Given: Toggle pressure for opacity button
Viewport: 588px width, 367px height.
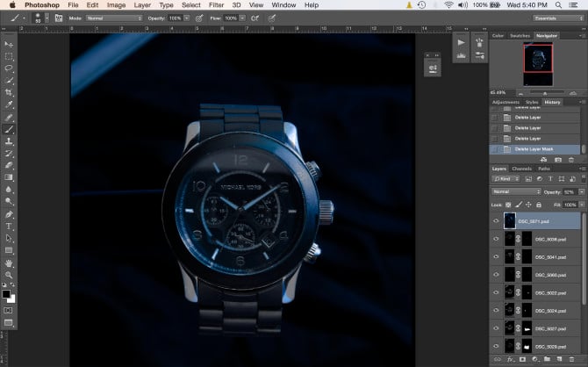Looking at the screenshot, I should click(x=199, y=18).
